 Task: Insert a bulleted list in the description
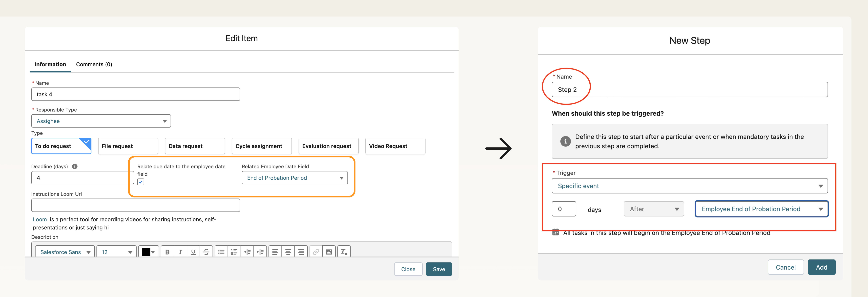221,252
